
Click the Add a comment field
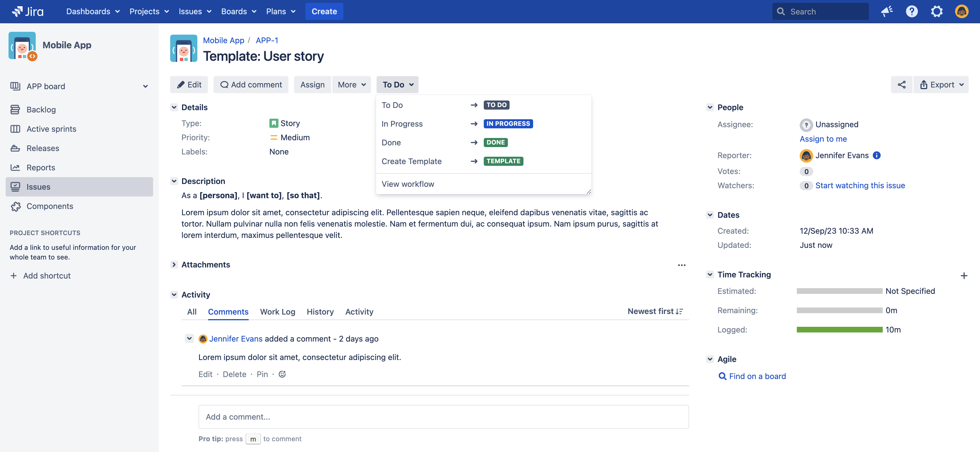pos(443,417)
